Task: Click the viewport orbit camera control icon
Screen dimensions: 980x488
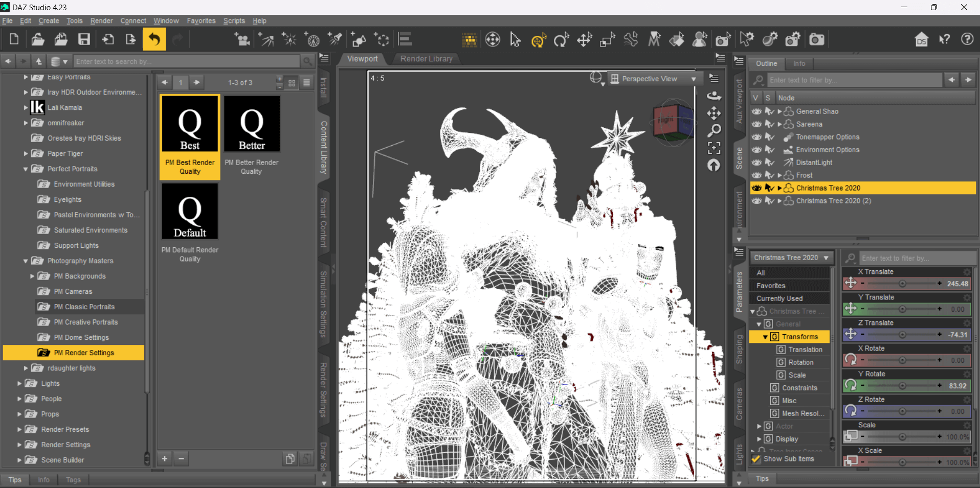Action: coord(714,96)
